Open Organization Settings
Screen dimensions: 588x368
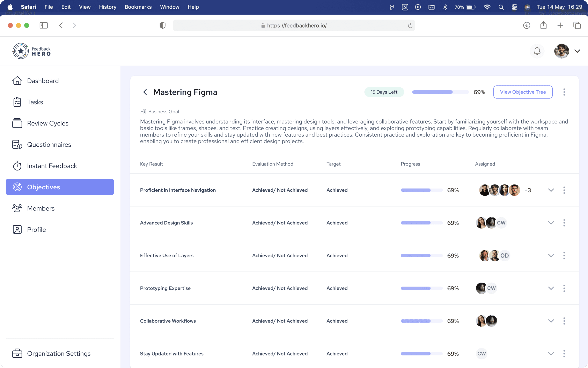[60, 353]
